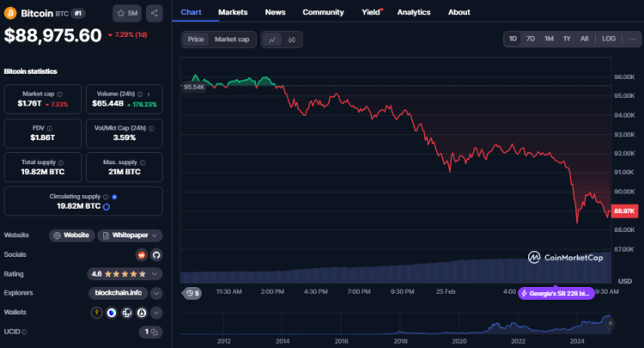Copy the UCID value
Image resolution: width=644 pixels, height=348 pixels.
pyautogui.click(x=155, y=331)
